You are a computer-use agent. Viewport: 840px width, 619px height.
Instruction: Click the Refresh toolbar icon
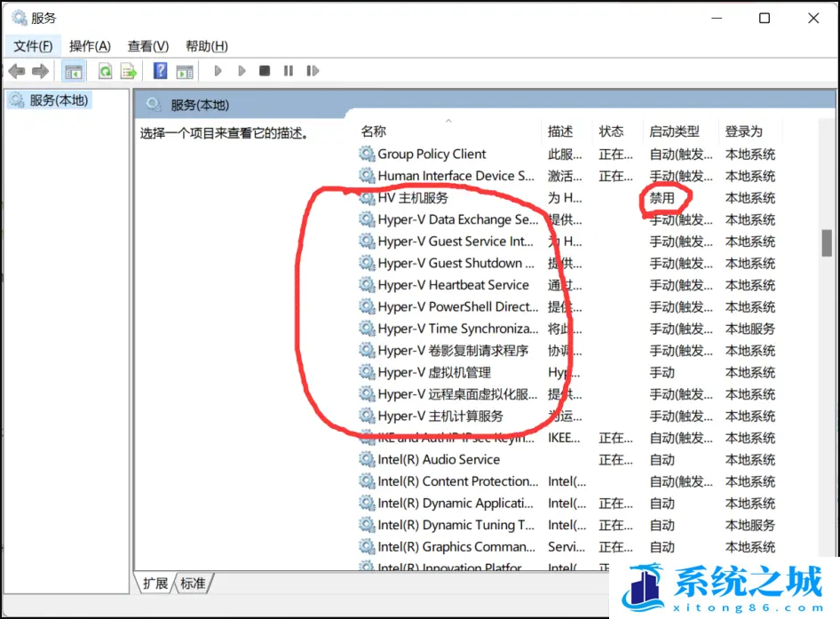point(106,71)
